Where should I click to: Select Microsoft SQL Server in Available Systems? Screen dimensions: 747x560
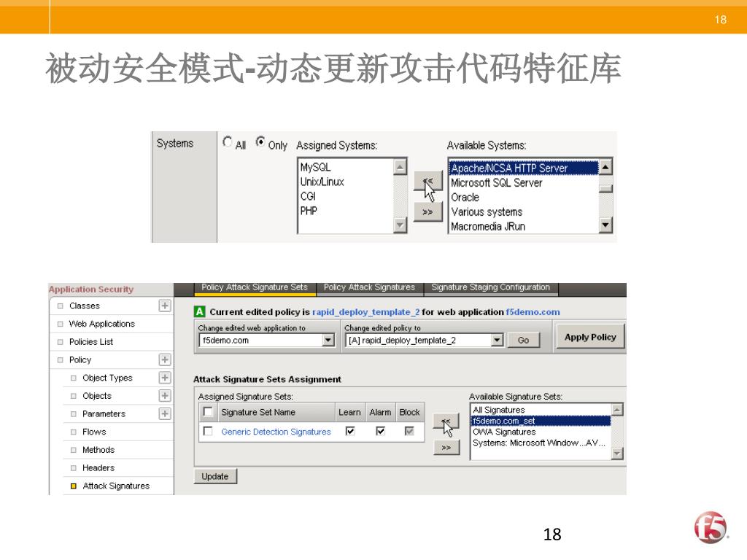496,183
